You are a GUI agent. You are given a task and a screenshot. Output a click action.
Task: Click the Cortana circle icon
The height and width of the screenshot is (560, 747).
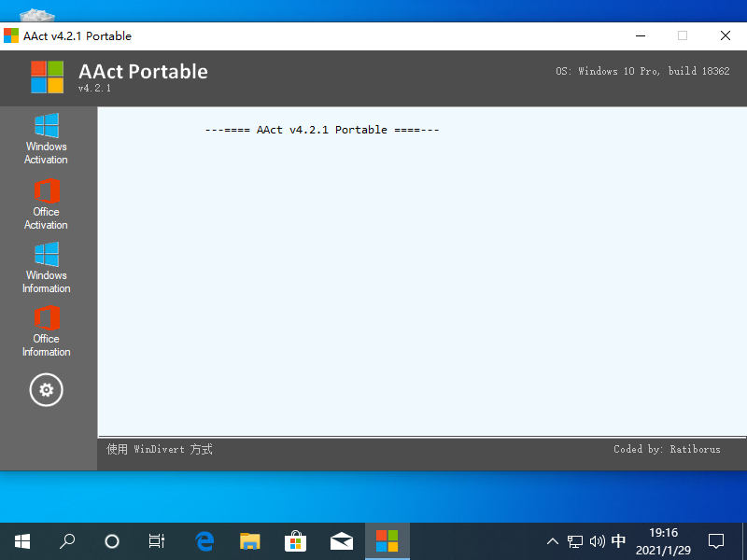[112, 541]
